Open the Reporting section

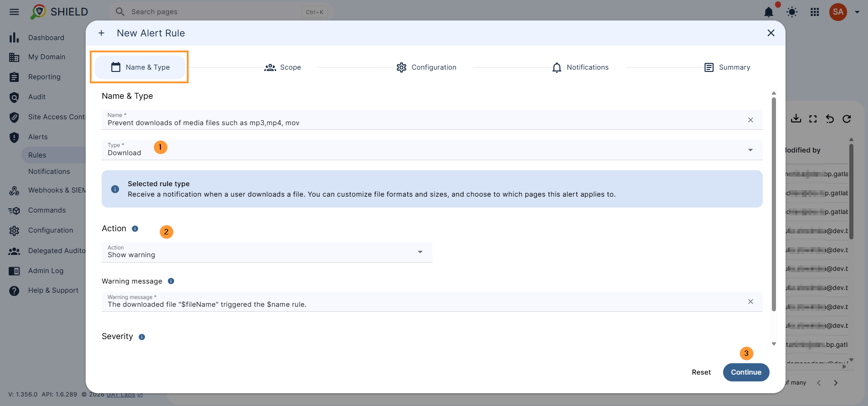coord(44,77)
